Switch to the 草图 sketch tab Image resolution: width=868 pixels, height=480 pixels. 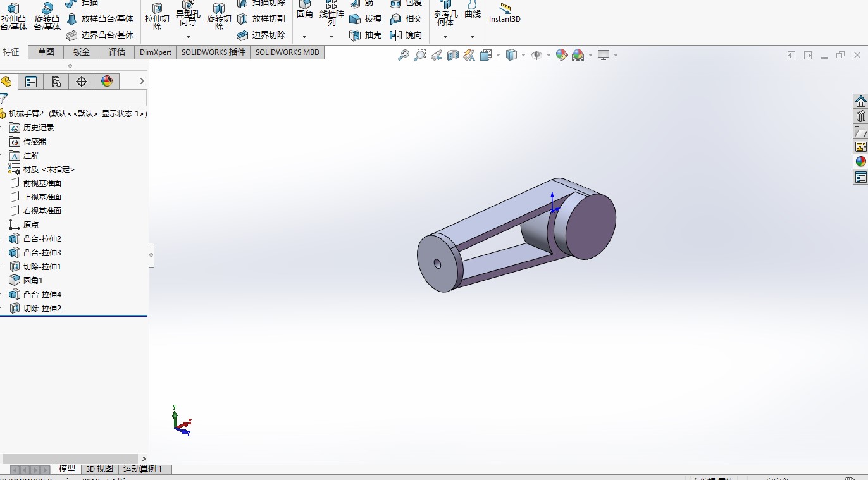[x=46, y=52]
